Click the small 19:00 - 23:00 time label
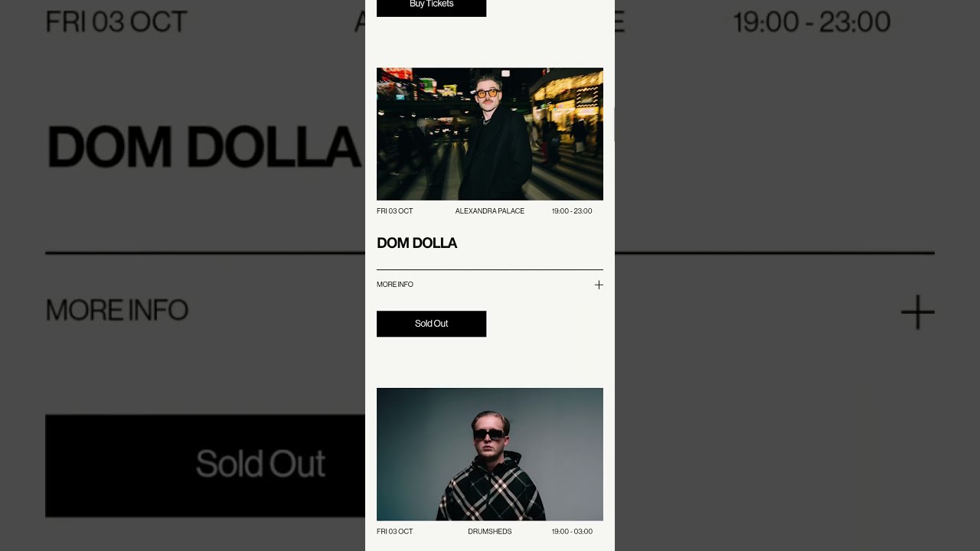The height and width of the screenshot is (551, 980). tap(572, 211)
